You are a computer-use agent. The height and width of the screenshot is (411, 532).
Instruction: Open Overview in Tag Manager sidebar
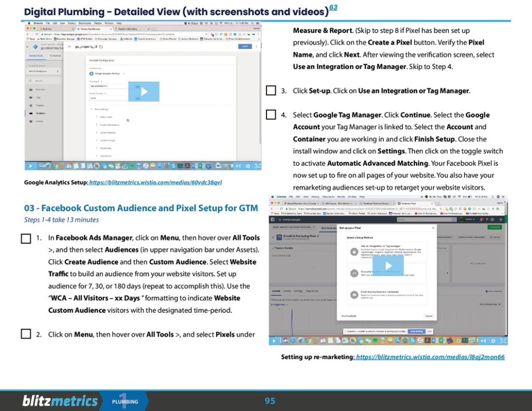[x=37, y=89]
